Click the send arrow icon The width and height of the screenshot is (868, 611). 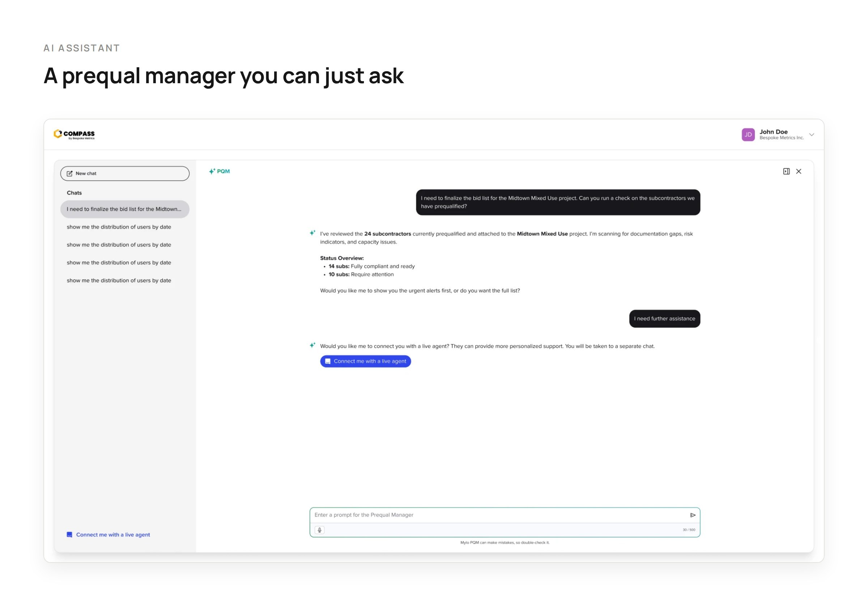click(693, 515)
